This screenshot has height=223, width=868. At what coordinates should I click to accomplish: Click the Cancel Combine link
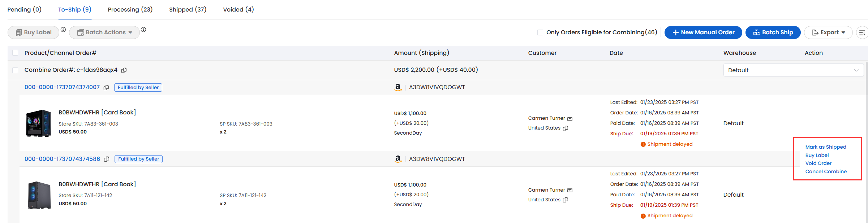(826, 171)
